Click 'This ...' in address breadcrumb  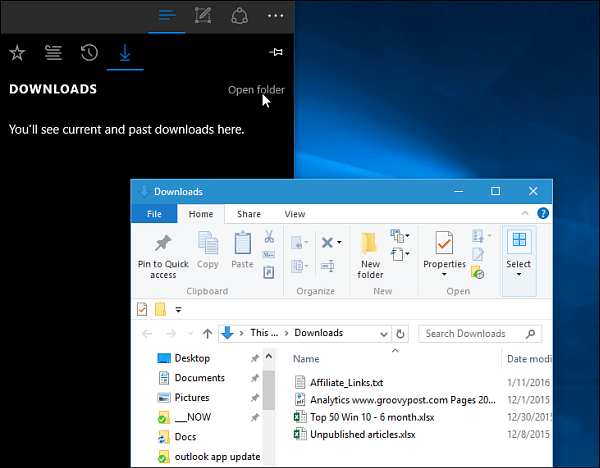pyautogui.click(x=264, y=333)
